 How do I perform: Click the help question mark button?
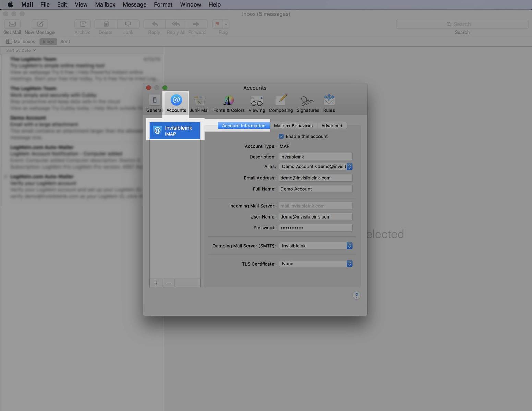point(356,295)
